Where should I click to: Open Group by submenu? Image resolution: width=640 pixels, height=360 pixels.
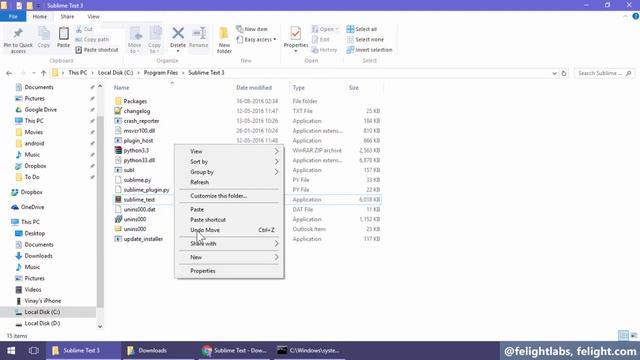[229, 172]
